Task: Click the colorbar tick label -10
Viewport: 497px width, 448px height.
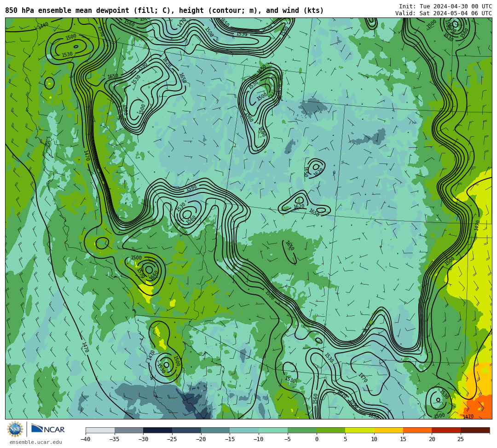Action: [259, 439]
